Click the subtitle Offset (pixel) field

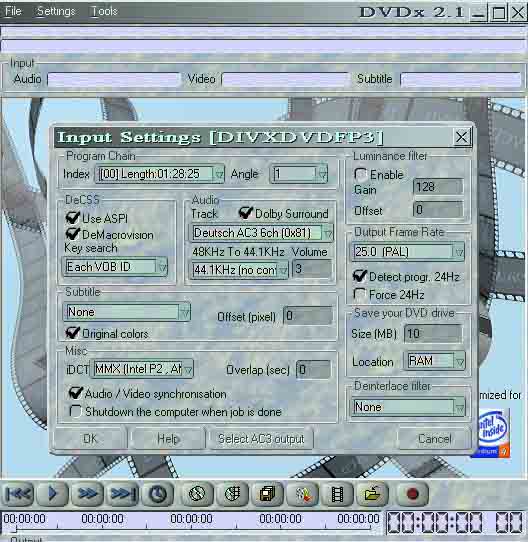tap(308, 316)
